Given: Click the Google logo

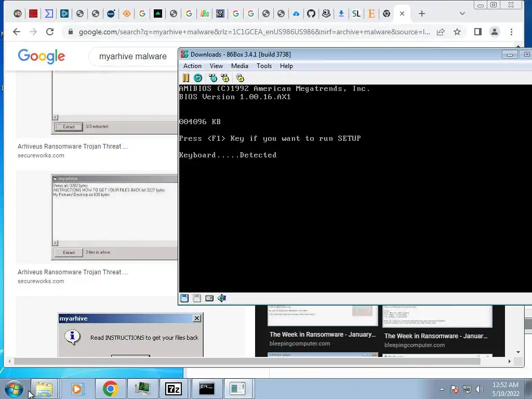Looking at the screenshot, I should pos(42,56).
